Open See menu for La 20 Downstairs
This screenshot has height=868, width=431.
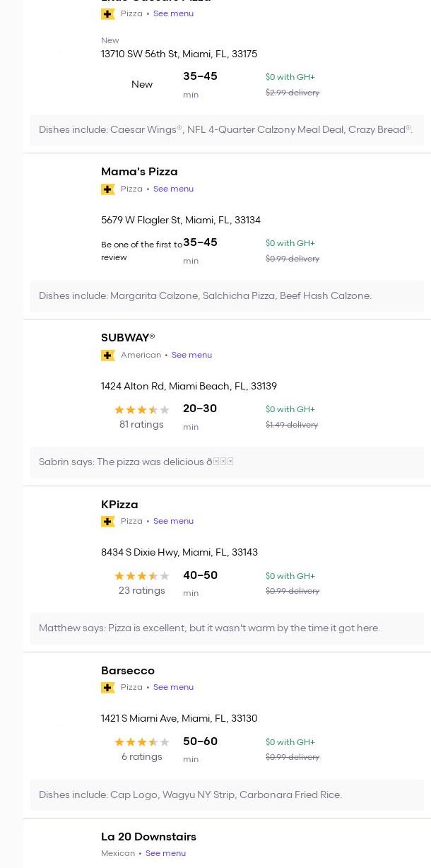tap(165, 853)
